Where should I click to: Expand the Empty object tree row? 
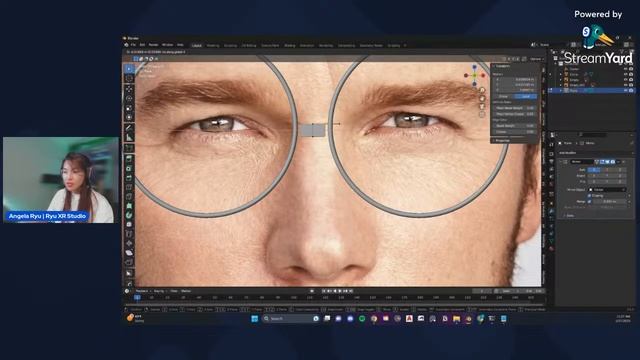561,80
